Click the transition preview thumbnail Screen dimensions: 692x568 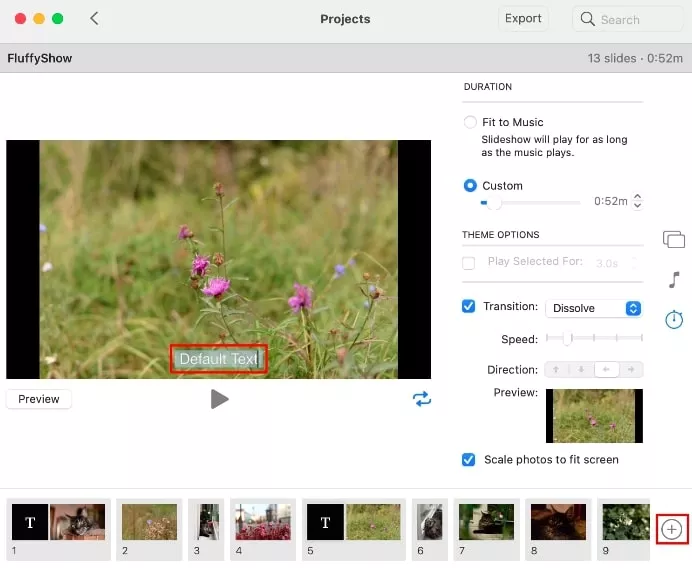coord(594,416)
